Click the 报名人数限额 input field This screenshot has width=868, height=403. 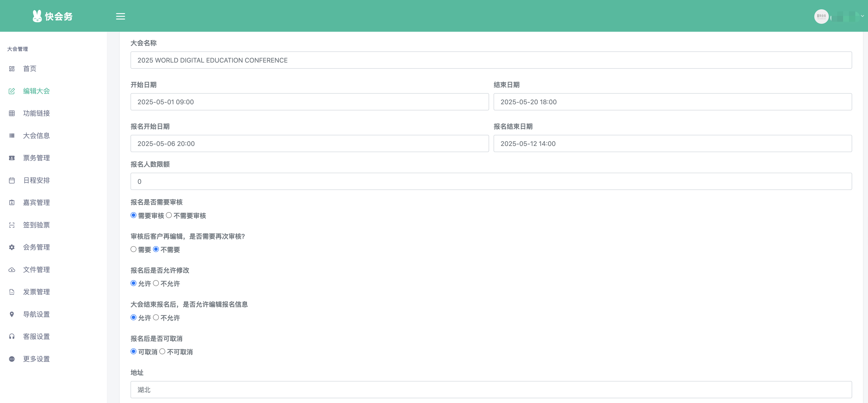(x=491, y=181)
